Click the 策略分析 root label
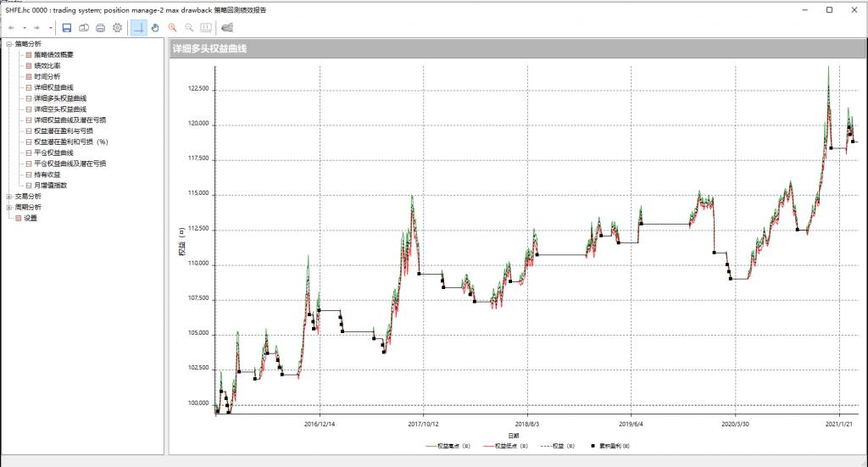This screenshot has height=467, width=868. pos(28,44)
